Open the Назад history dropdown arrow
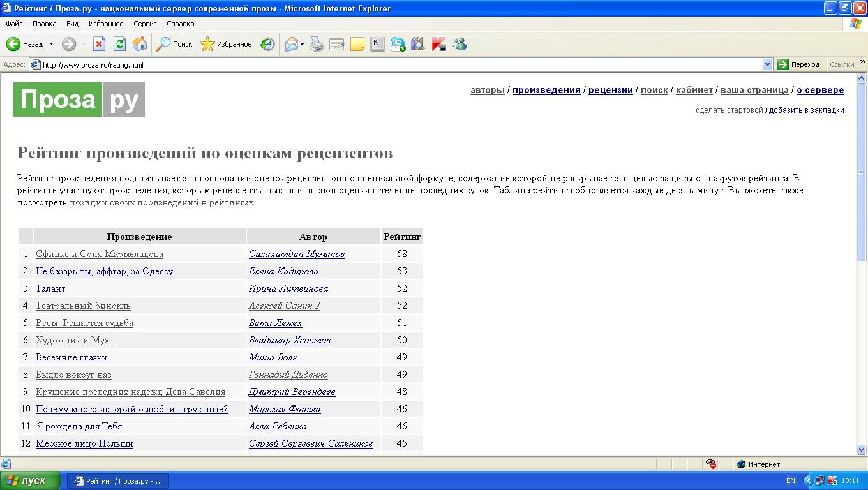 [x=51, y=44]
